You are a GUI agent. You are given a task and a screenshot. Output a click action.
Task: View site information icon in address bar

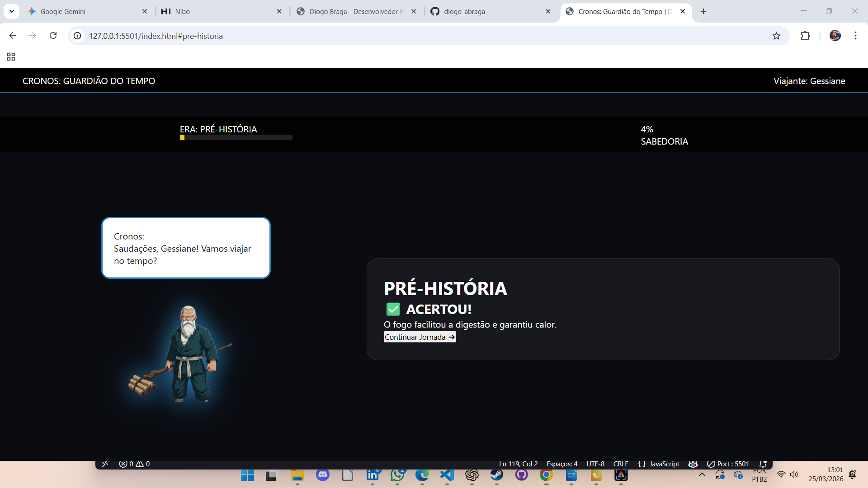pos(77,36)
